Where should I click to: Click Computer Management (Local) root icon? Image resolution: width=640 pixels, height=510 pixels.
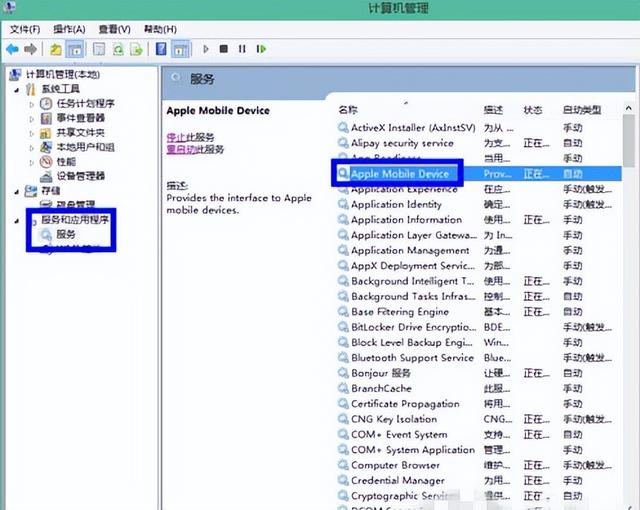click(x=15, y=75)
